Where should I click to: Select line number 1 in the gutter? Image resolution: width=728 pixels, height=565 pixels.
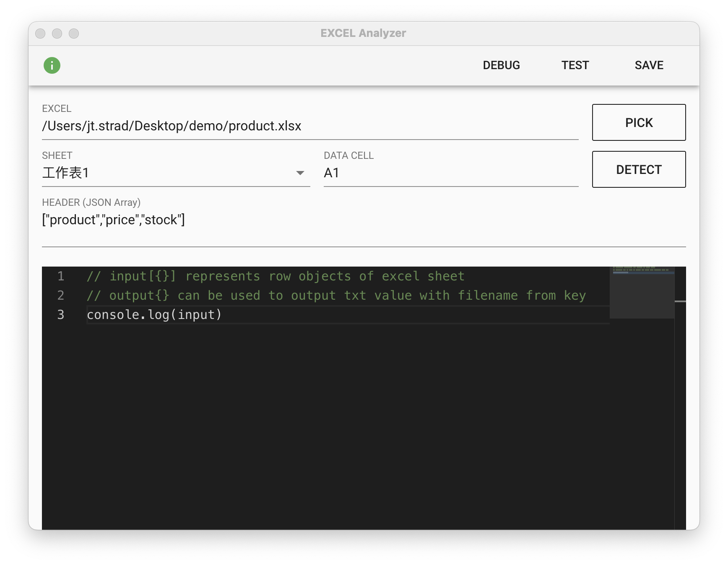click(61, 276)
